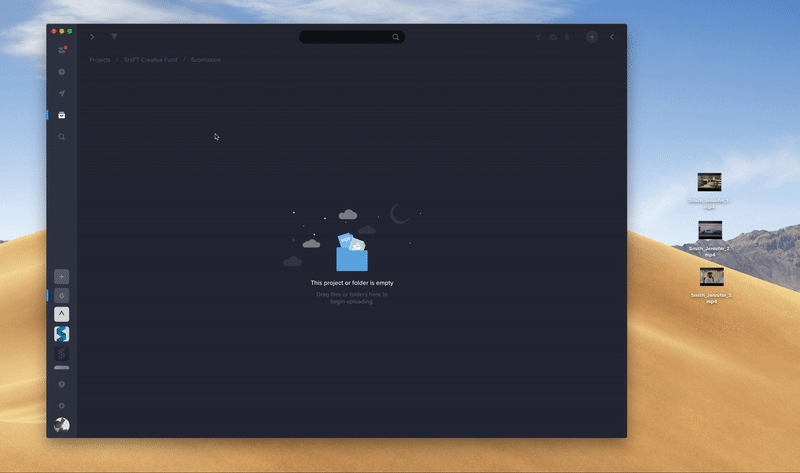Select Smith_Jennifer_3.mp4 on the desktop

tap(711, 286)
